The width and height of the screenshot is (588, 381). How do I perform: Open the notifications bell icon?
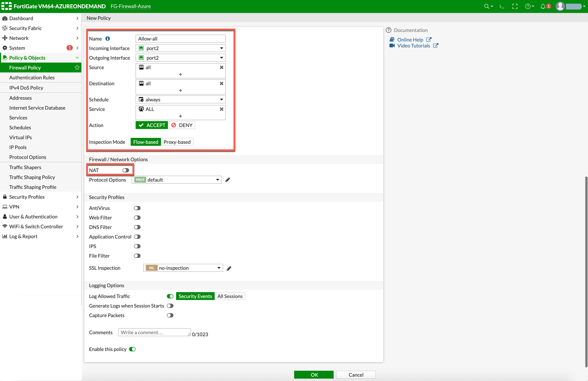point(543,6)
